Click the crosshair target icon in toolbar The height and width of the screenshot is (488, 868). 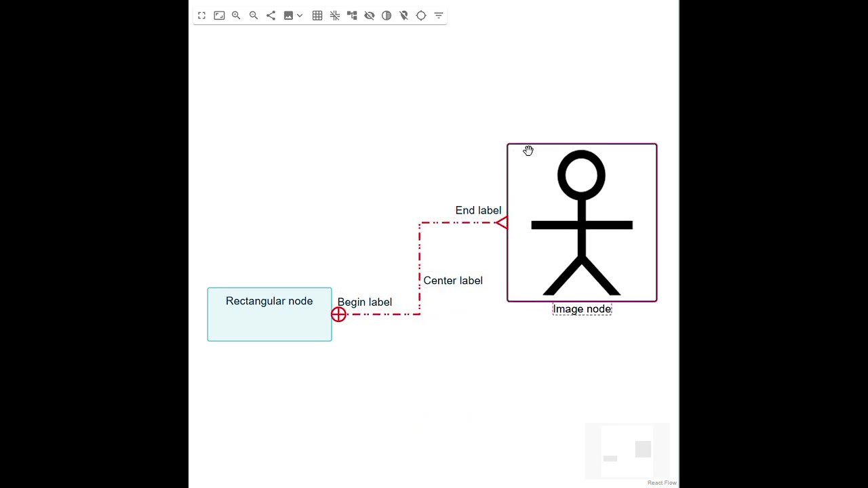click(421, 16)
